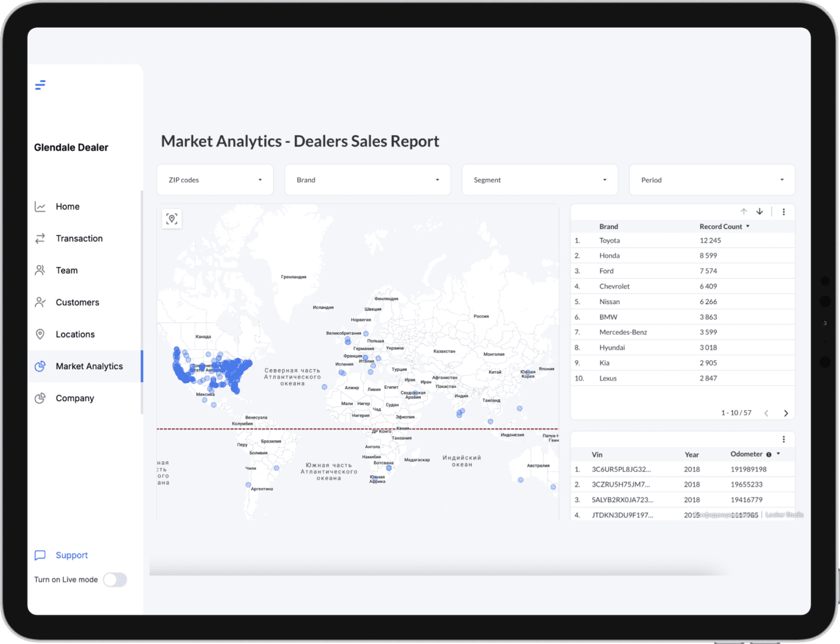Open the Transaction page in sidebar

pyautogui.click(x=79, y=238)
